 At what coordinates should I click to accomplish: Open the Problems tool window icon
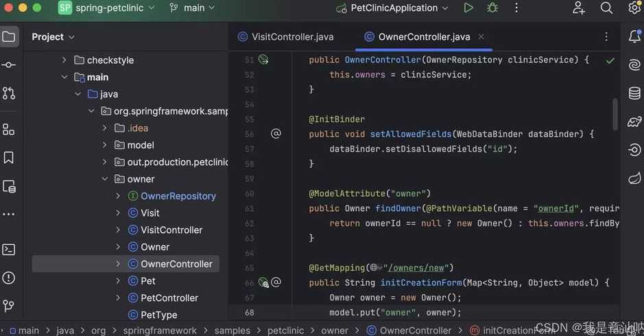(9, 278)
